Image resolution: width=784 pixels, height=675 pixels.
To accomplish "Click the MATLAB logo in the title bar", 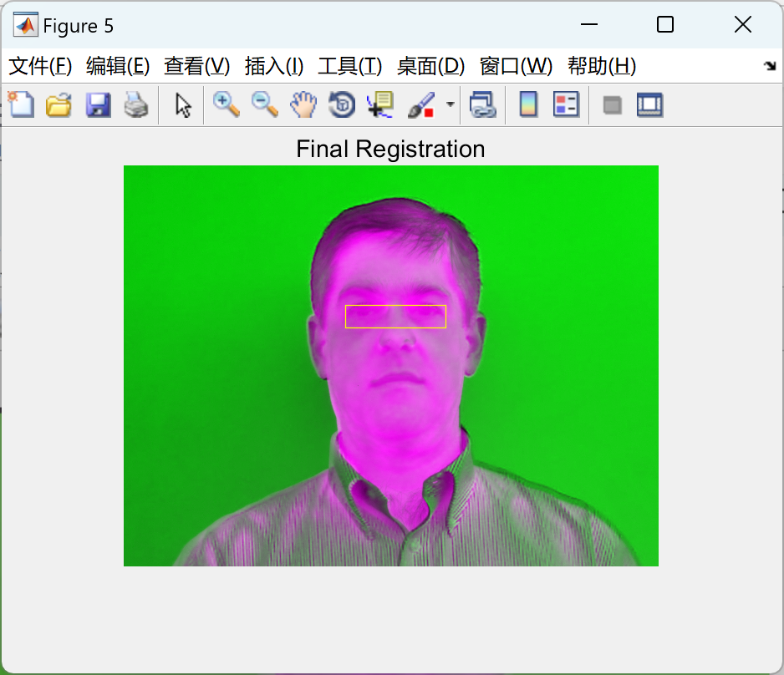I will click(26, 25).
